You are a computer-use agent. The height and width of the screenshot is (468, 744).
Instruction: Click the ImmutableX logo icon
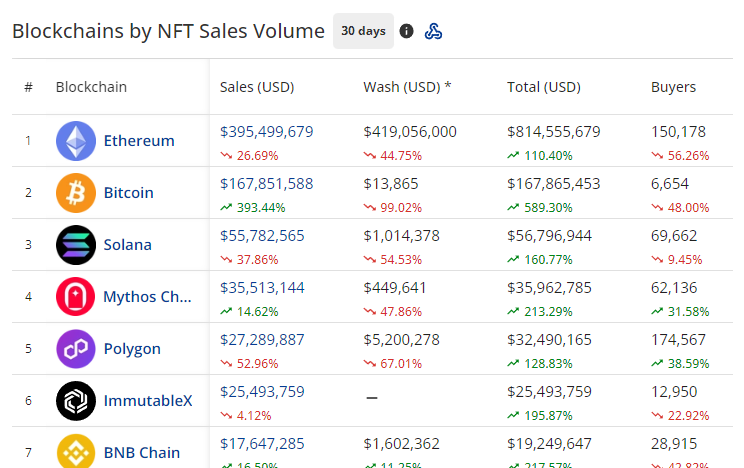pos(76,401)
